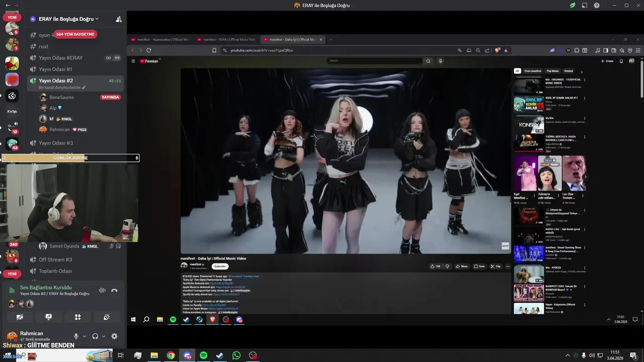Image resolution: width=644 pixels, height=362 pixels.
Task: Open Steam from the outer Windows taskbar
Action: (x=220, y=355)
